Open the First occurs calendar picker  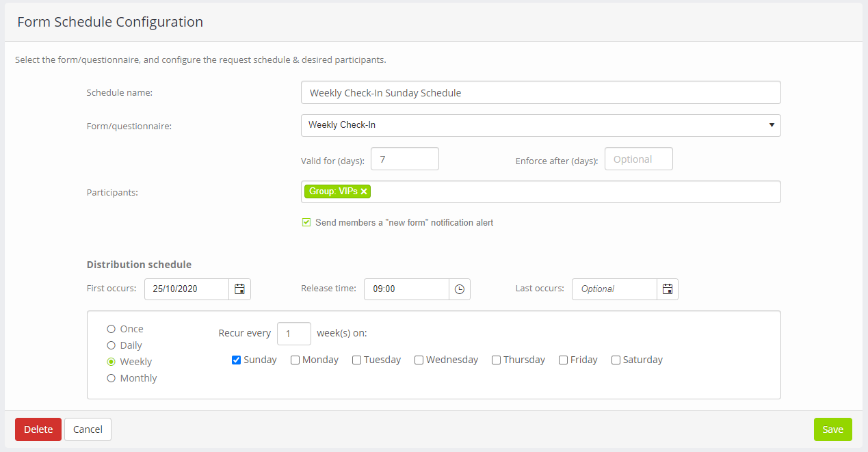239,289
